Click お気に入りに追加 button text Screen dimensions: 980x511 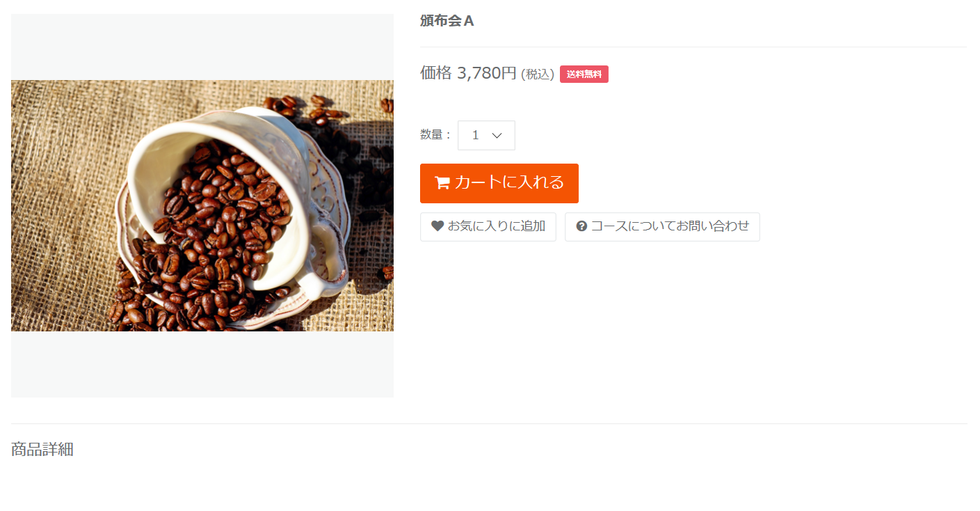point(497,226)
